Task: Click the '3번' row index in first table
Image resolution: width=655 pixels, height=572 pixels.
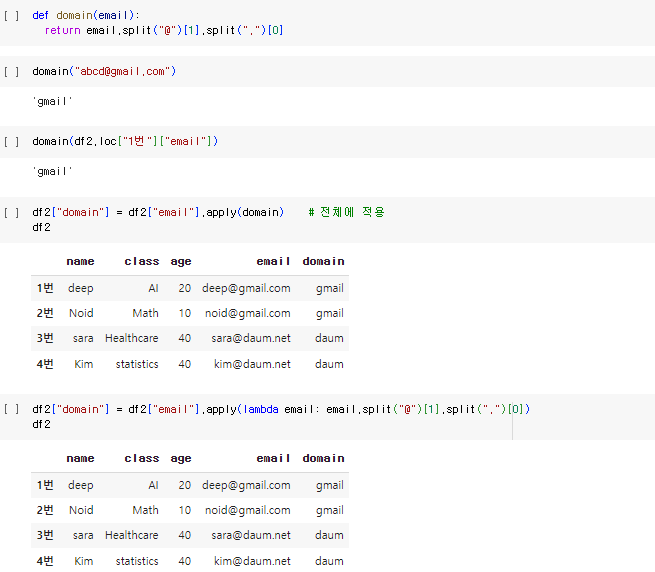Action: pyautogui.click(x=45, y=338)
